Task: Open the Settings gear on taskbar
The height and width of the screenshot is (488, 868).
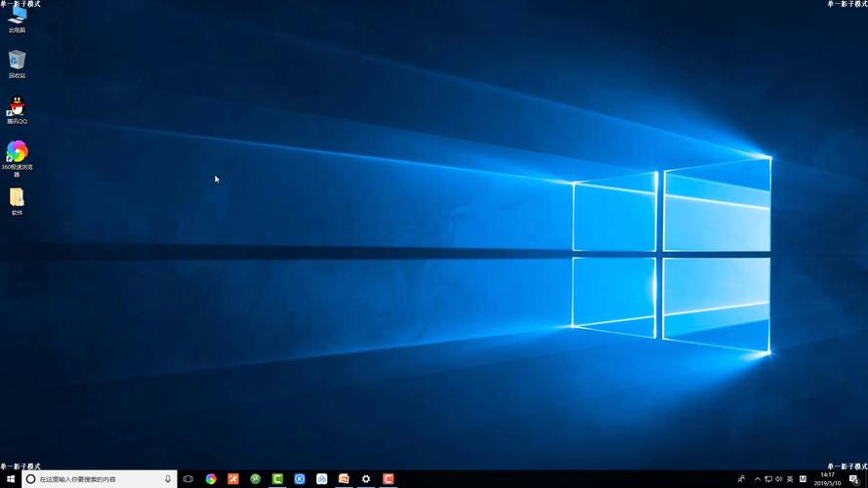Action: coord(366,479)
